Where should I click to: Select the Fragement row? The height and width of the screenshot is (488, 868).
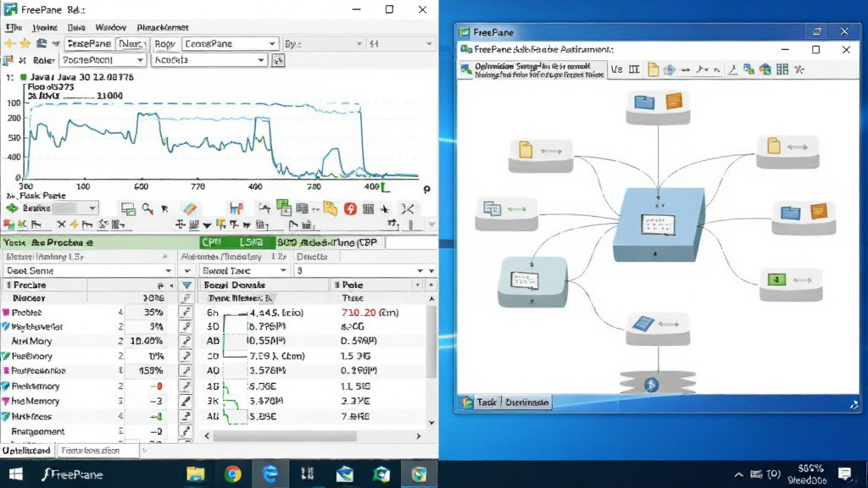click(88, 431)
